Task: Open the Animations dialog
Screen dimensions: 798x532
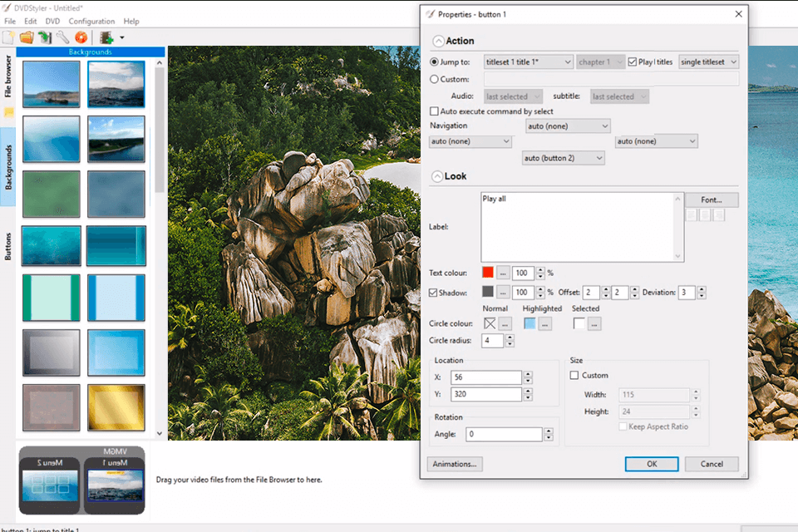Action: tap(454, 464)
